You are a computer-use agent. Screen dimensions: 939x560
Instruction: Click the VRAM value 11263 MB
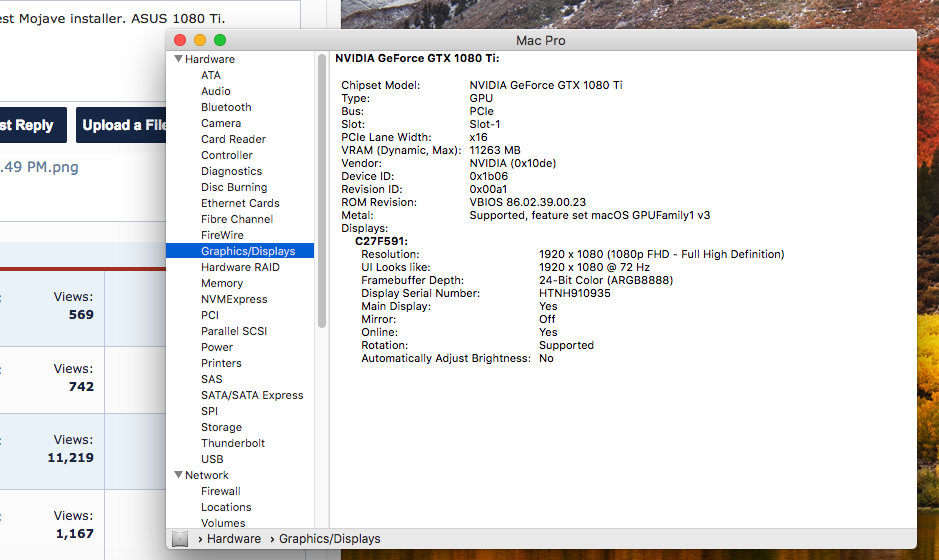[x=495, y=150]
